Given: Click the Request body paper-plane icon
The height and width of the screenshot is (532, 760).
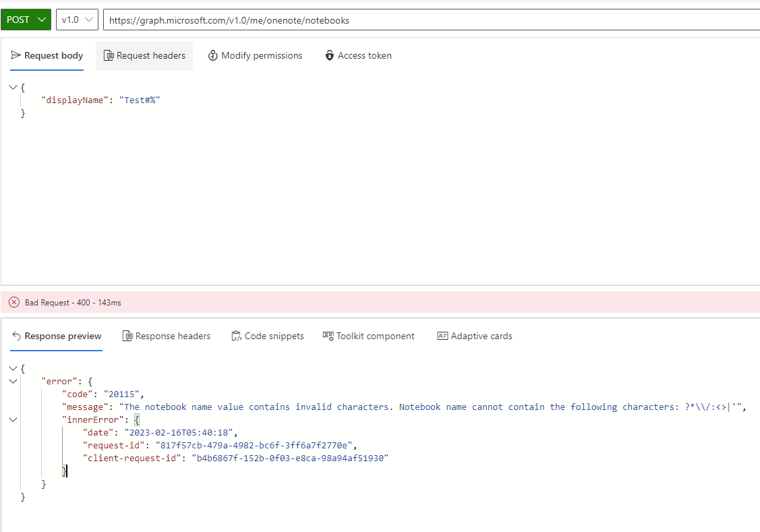Looking at the screenshot, I should coord(16,55).
